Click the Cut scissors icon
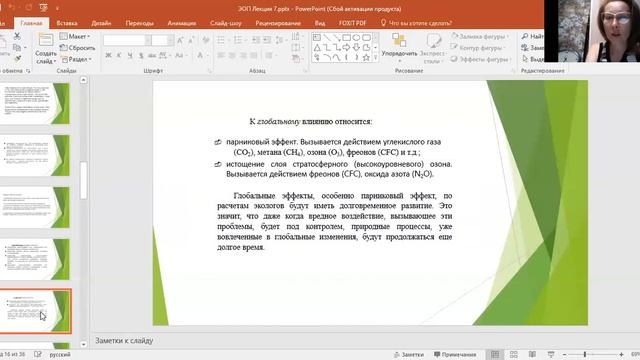Screen dimensions: 640x360 coord(17,36)
